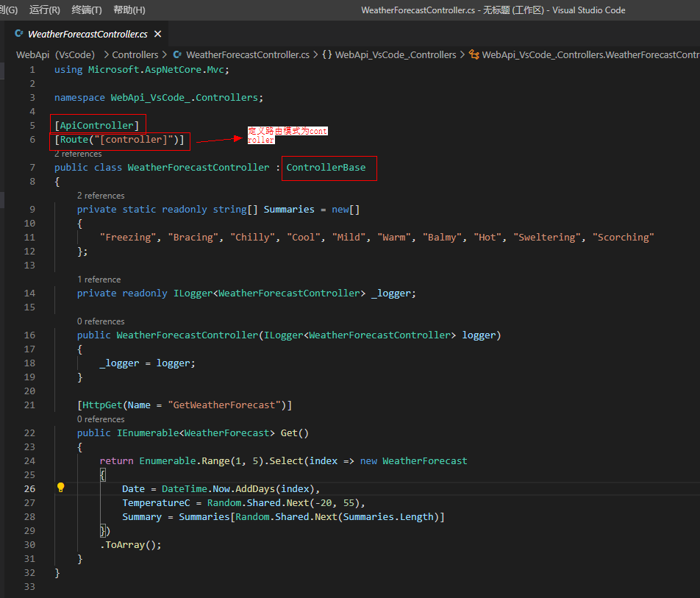Open the Controllers breadcrumb dropdown
This screenshot has width=700, height=598.
click(135, 54)
